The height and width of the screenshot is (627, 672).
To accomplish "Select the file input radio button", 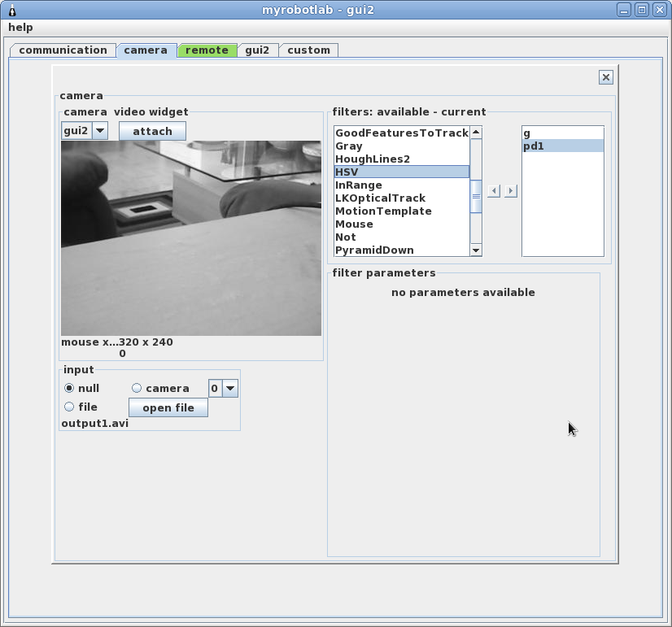I will (68, 407).
